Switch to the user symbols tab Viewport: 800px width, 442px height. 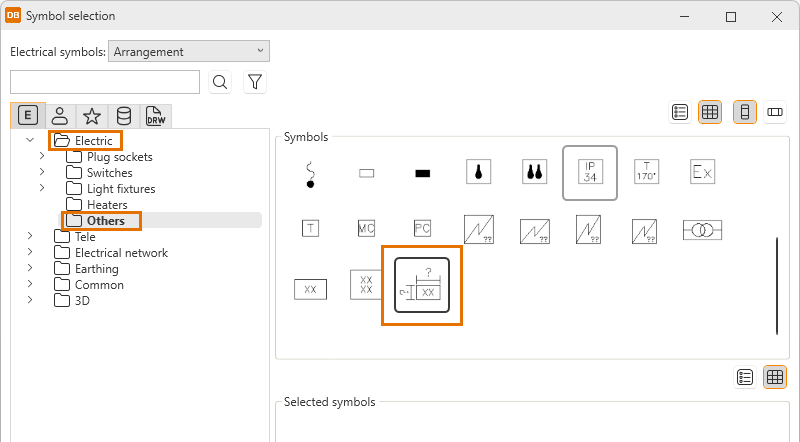pos(60,116)
